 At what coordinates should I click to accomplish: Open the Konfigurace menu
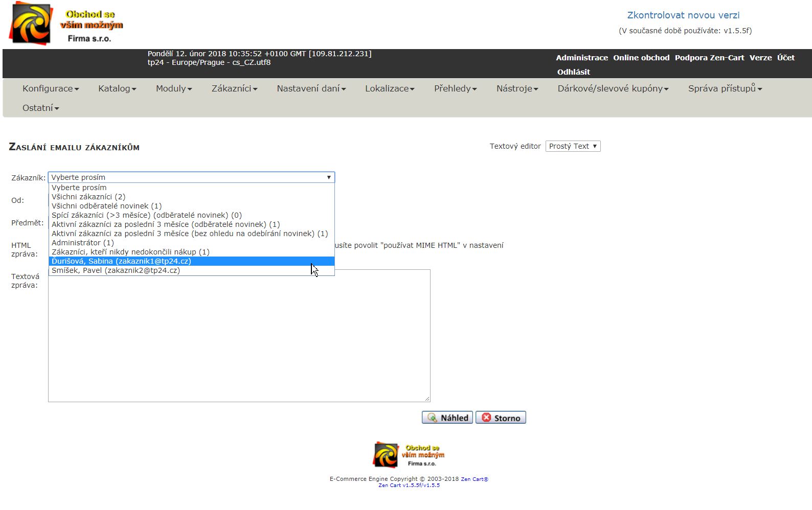(x=51, y=88)
